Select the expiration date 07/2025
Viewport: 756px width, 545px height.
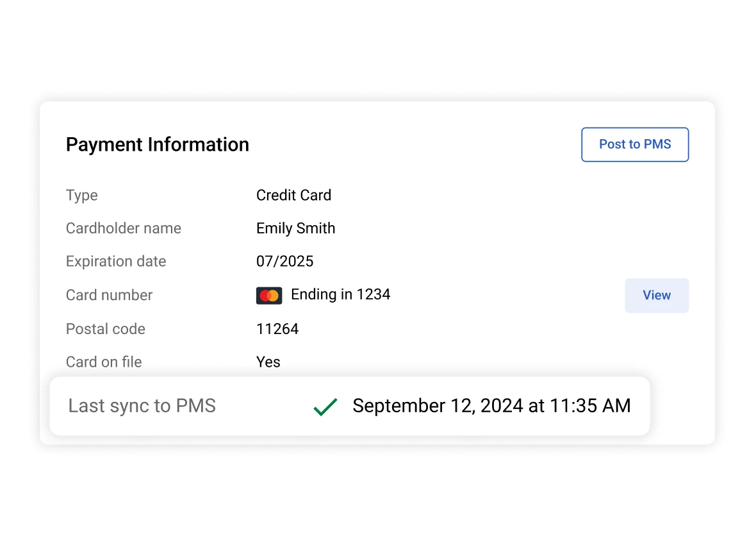click(284, 261)
